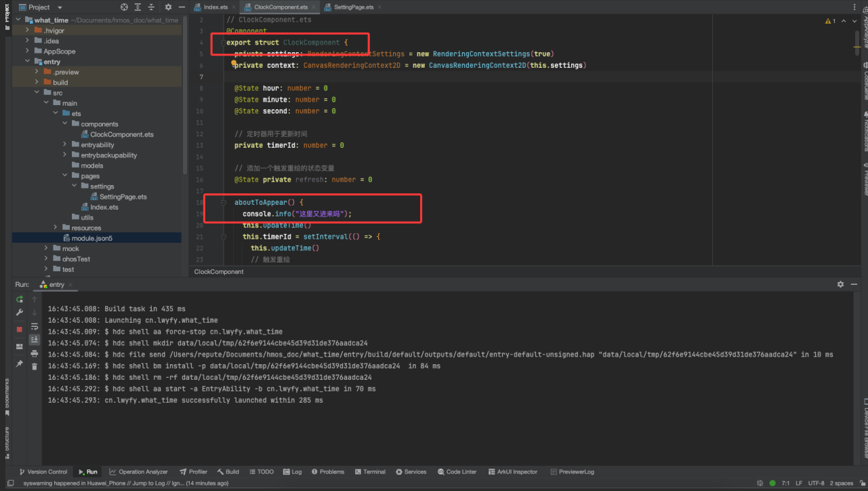Pin the Run tab
The width and height of the screenshot is (868, 491).
[20, 364]
